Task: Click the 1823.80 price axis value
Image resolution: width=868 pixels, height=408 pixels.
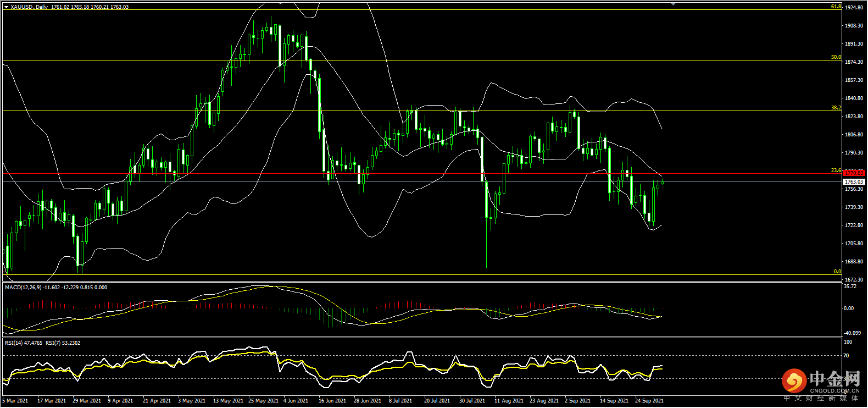Action: [x=854, y=117]
